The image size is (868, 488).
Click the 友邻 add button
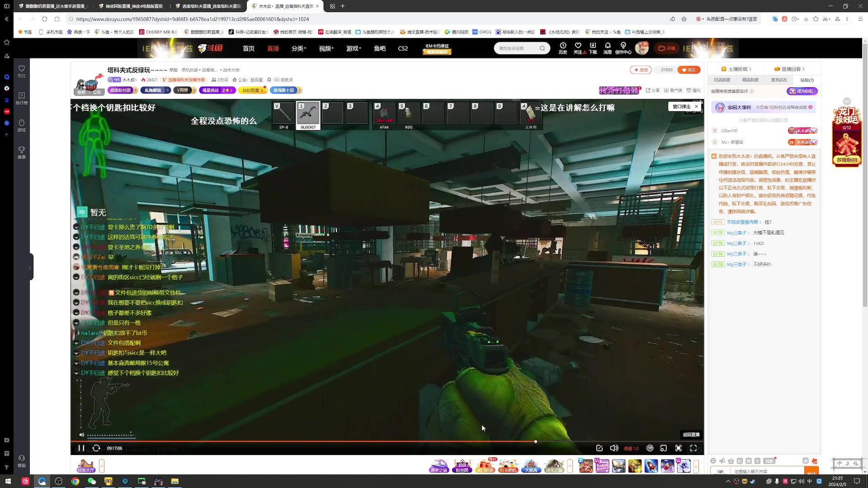point(641,70)
